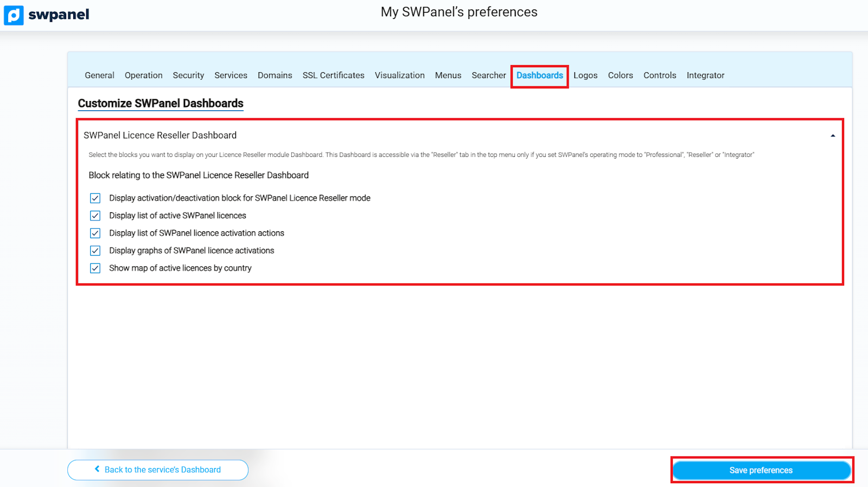
Task: Switch to the Operation tab
Action: 143,75
